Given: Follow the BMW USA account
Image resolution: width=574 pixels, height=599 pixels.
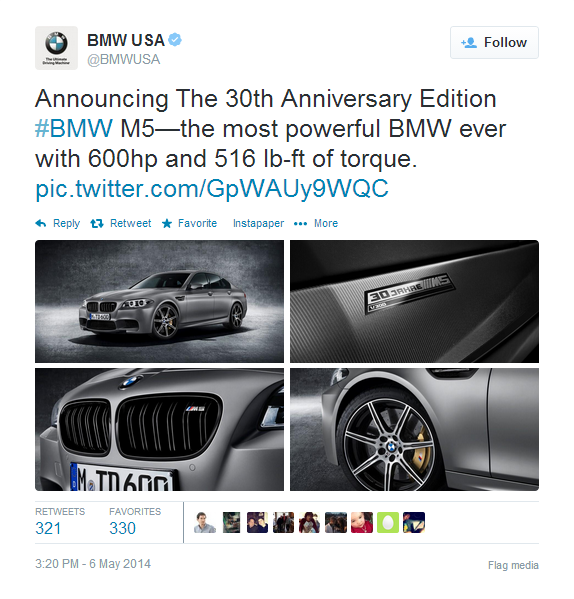Looking at the screenshot, I should click(494, 42).
